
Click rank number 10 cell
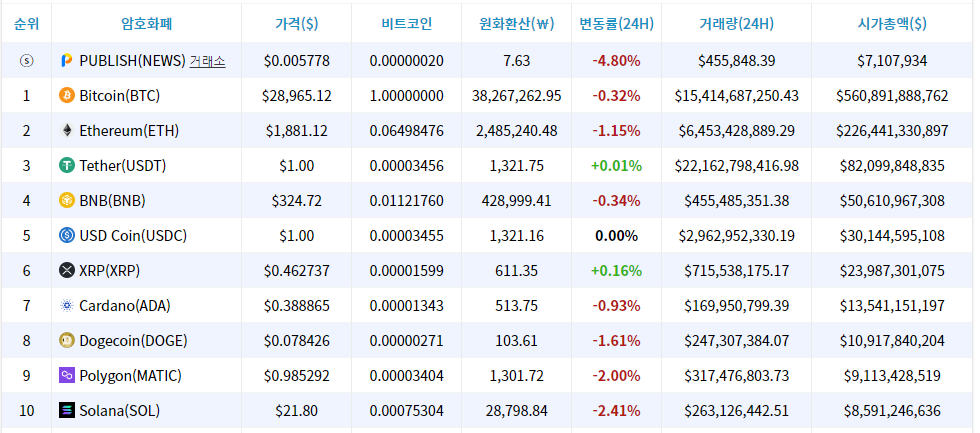click(x=26, y=411)
